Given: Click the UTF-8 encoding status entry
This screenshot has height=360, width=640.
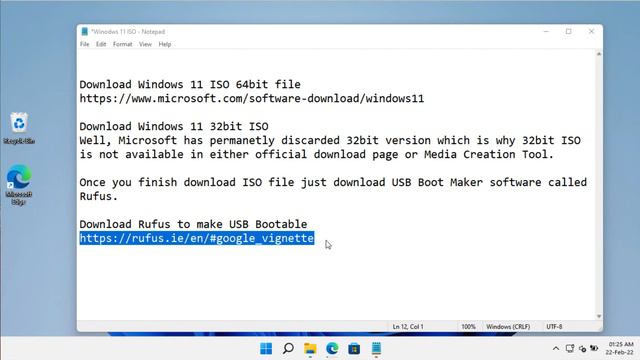Looking at the screenshot, I should tap(554, 327).
